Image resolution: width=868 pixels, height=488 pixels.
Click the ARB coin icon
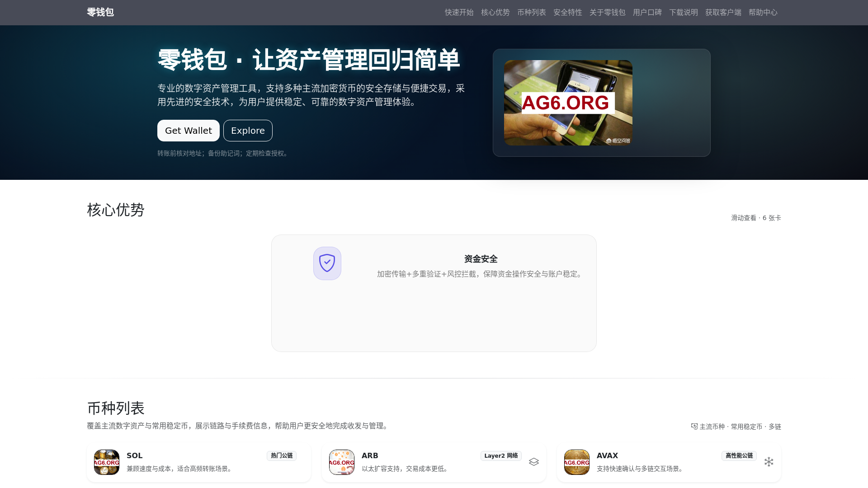tap(342, 462)
